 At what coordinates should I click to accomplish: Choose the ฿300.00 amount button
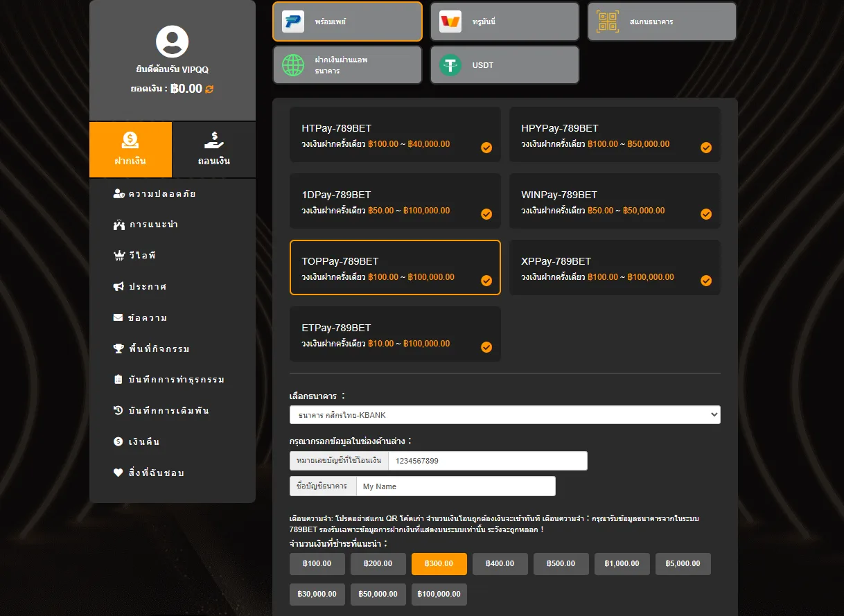pyautogui.click(x=439, y=564)
